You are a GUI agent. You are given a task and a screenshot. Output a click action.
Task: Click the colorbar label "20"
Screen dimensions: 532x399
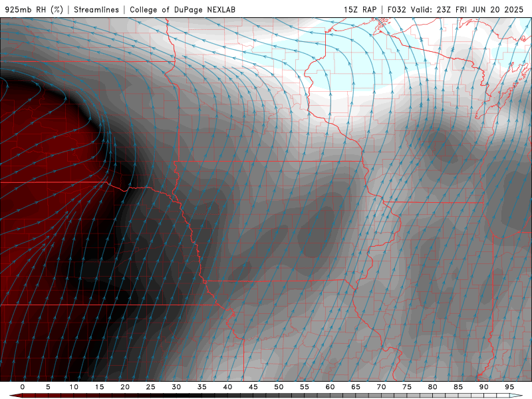click(125, 387)
